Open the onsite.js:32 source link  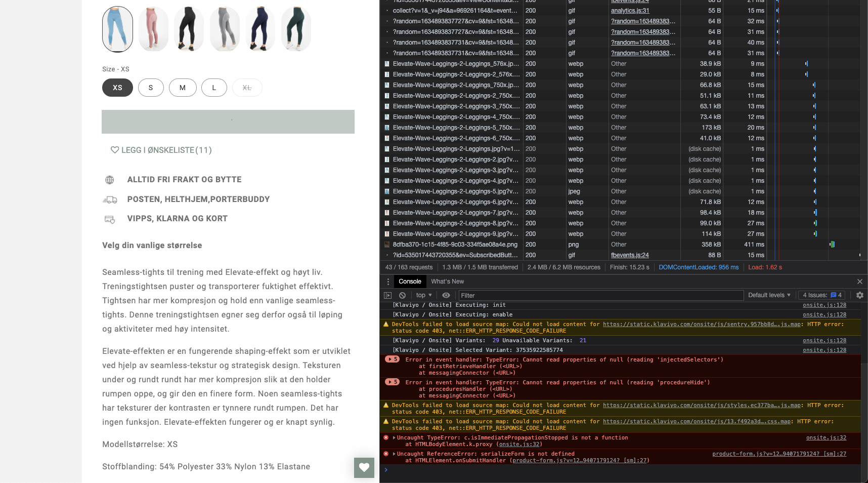[x=826, y=437]
